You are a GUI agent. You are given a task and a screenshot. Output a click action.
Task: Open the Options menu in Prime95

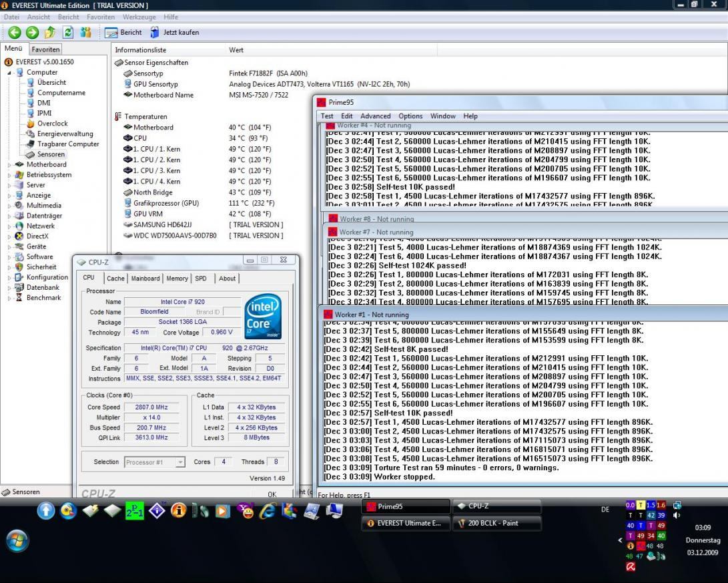point(410,116)
